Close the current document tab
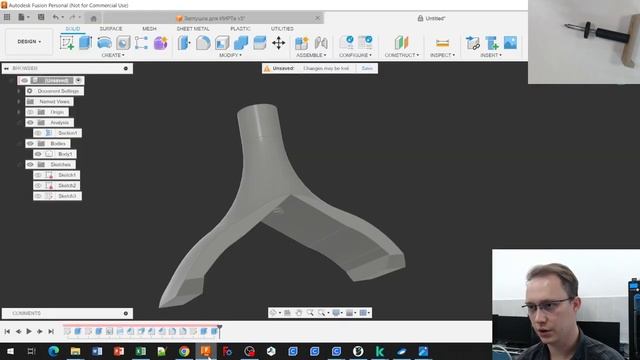The width and height of the screenshot is (640, 360). point(318,18)
